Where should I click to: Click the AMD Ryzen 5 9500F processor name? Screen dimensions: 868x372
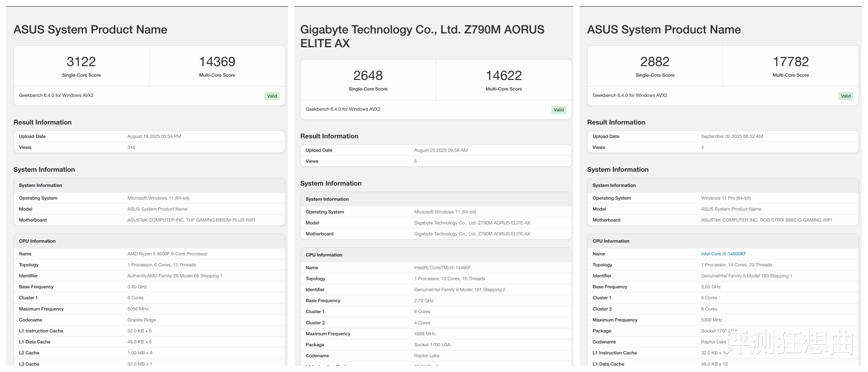point(167,254)
